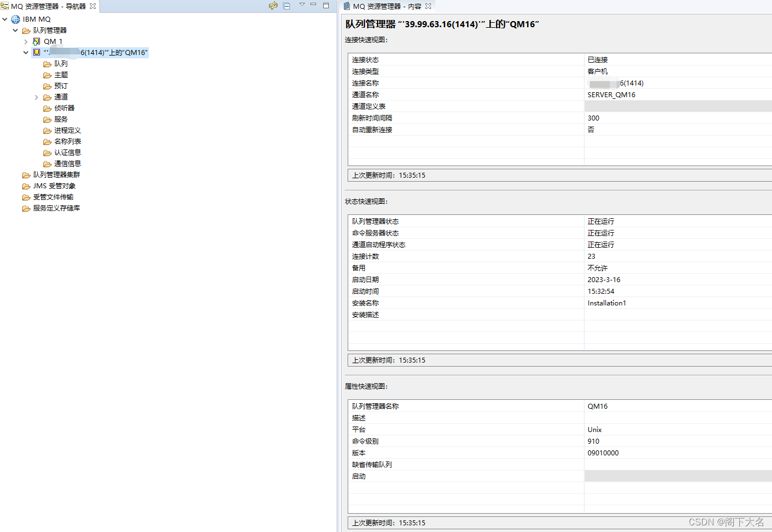Click the 启动日期 value 2023-3-16

pyautogui.click(x=604, y=279)
